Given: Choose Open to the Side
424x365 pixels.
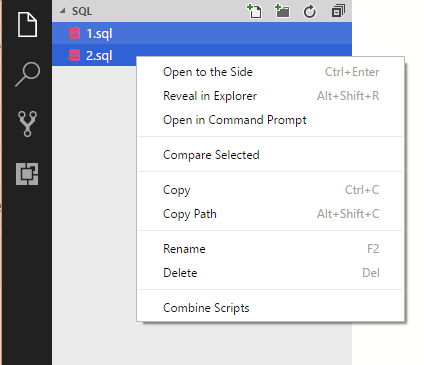Looking at the screenshot, I should 271,72.
